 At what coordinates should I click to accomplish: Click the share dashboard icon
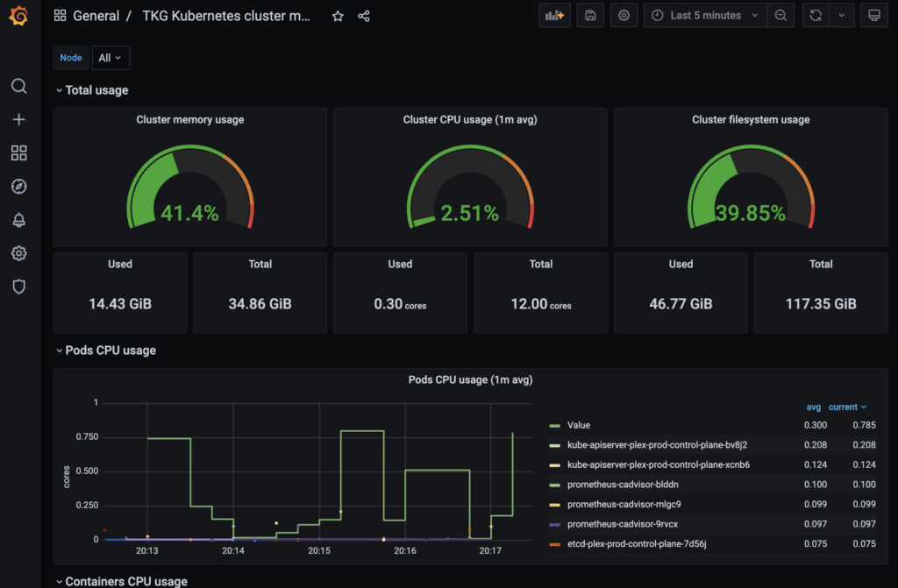coord(364,16)
